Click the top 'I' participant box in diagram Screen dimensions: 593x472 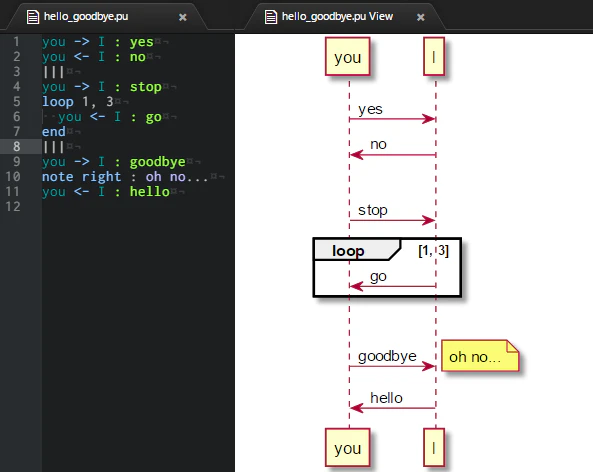click(x=434, y=57)
